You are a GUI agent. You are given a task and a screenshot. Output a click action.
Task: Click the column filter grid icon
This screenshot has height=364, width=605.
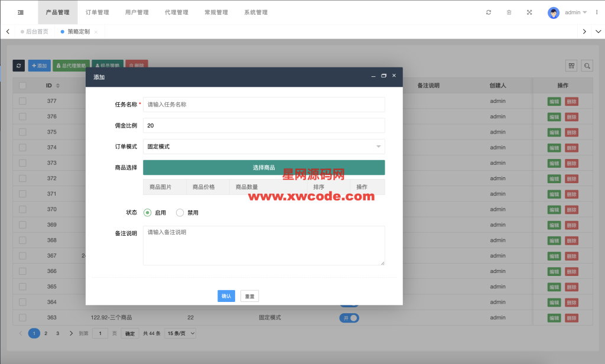pyautogui.click(x=571, y=66)
